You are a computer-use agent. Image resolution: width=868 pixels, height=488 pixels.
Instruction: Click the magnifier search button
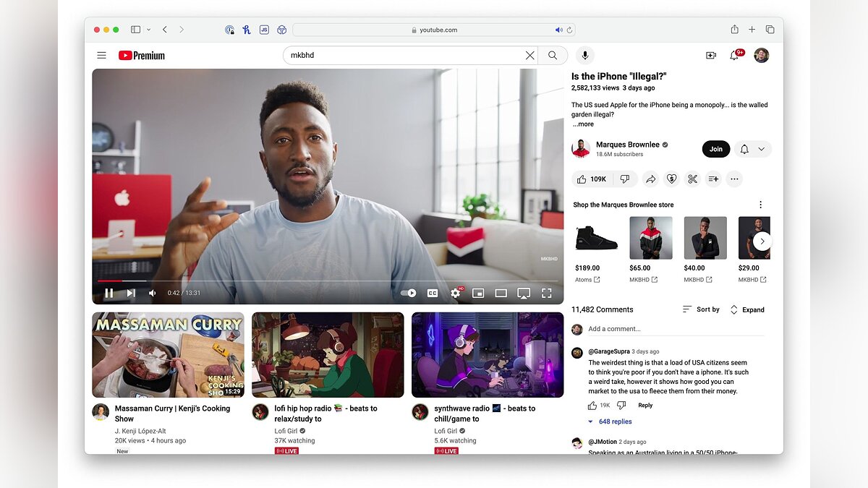[553, 55]
